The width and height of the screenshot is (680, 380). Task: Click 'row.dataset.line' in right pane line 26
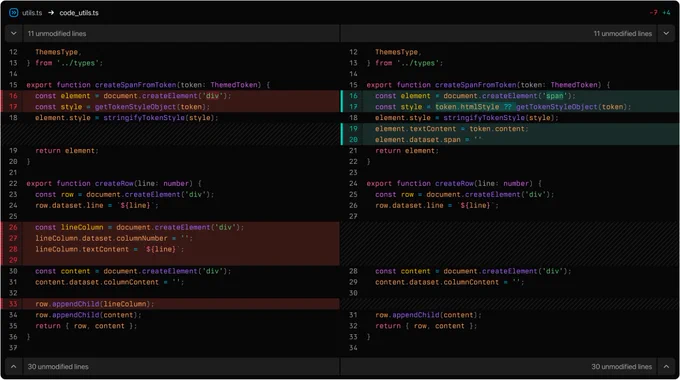pyautogui.click(x=409, y=205)
